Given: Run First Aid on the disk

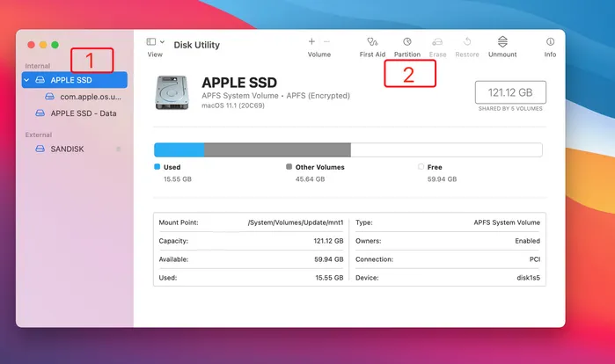Looking at the screenshot, I should click(x=372, y=42).
